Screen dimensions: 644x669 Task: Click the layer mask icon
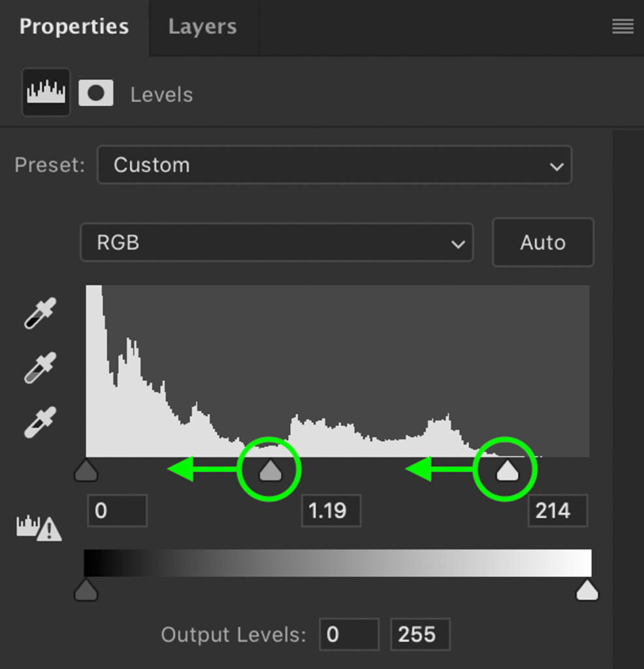click(x=96, y=93)
